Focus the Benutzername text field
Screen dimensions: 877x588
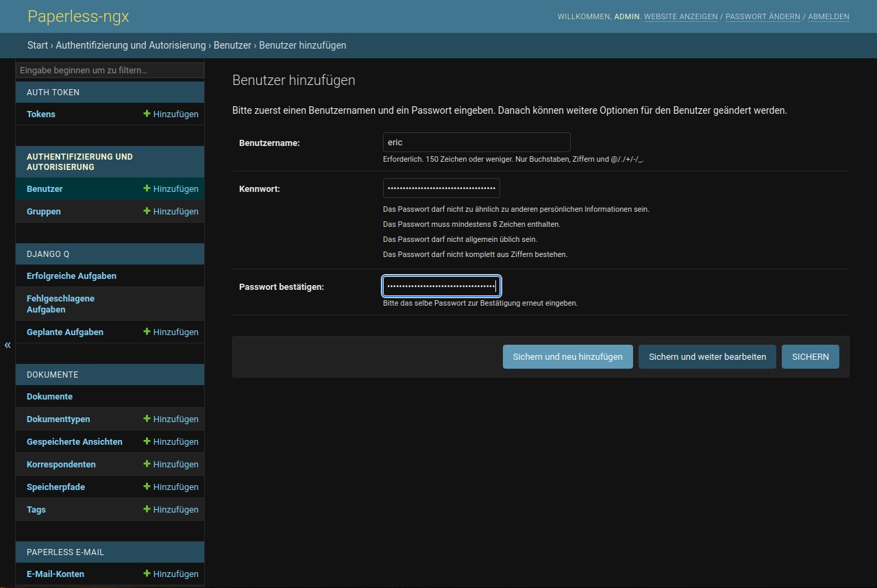[x=476, y=143]
